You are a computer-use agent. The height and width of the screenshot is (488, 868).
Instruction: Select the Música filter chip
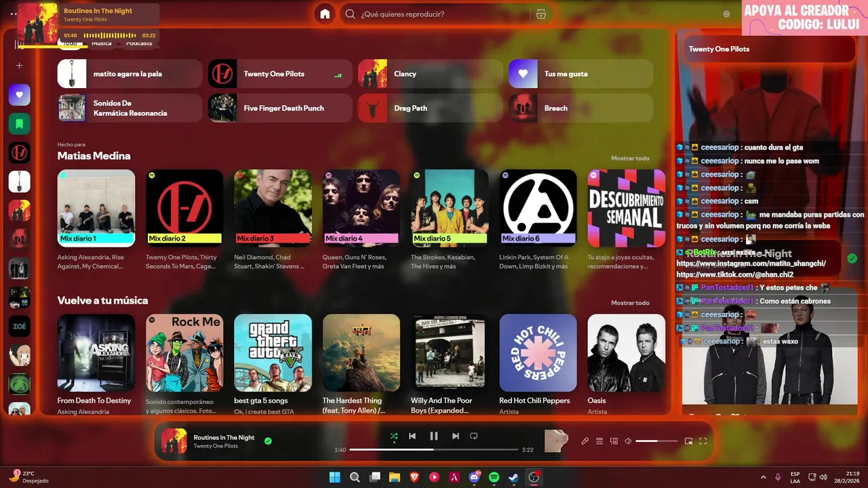(102, 43)
